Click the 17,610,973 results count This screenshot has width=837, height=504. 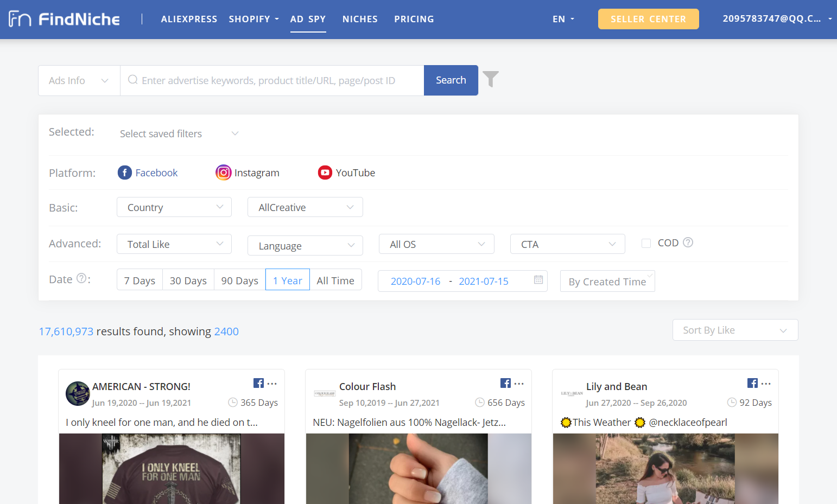(66, 331)
